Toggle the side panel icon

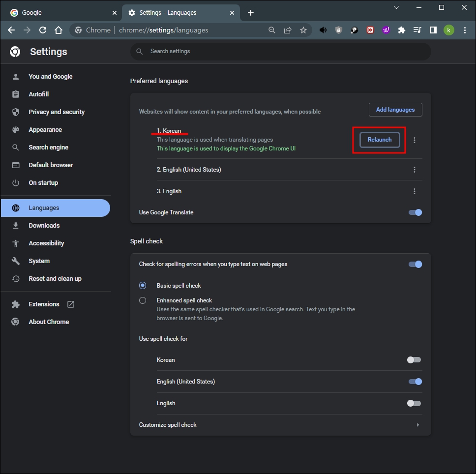[x=433, y=30]
